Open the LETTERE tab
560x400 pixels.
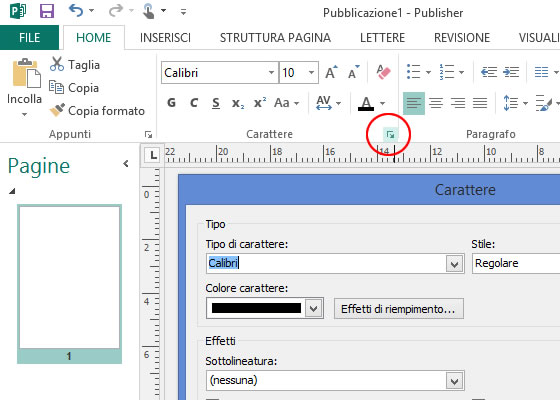pyautogui.click(x=382, y=38)
